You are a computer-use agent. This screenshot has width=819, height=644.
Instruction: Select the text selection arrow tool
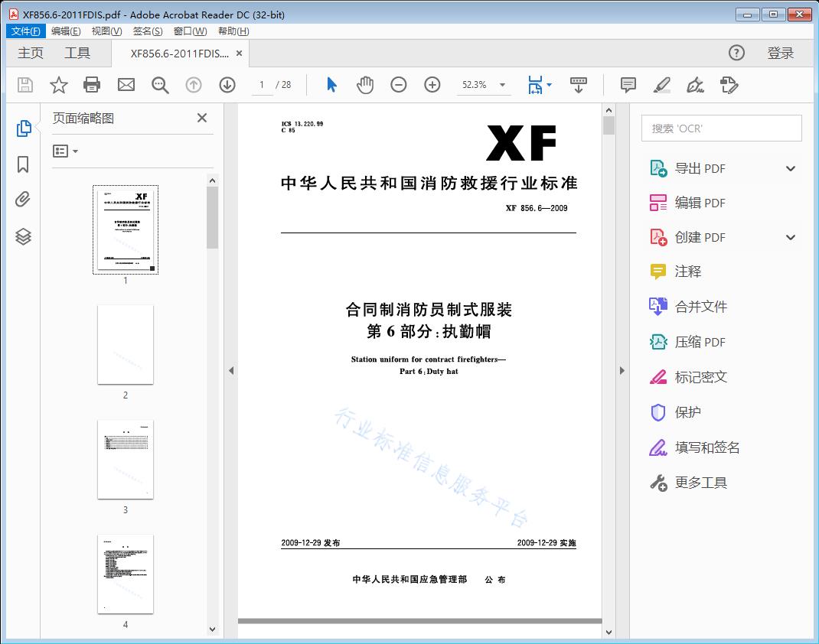point(331,85)
